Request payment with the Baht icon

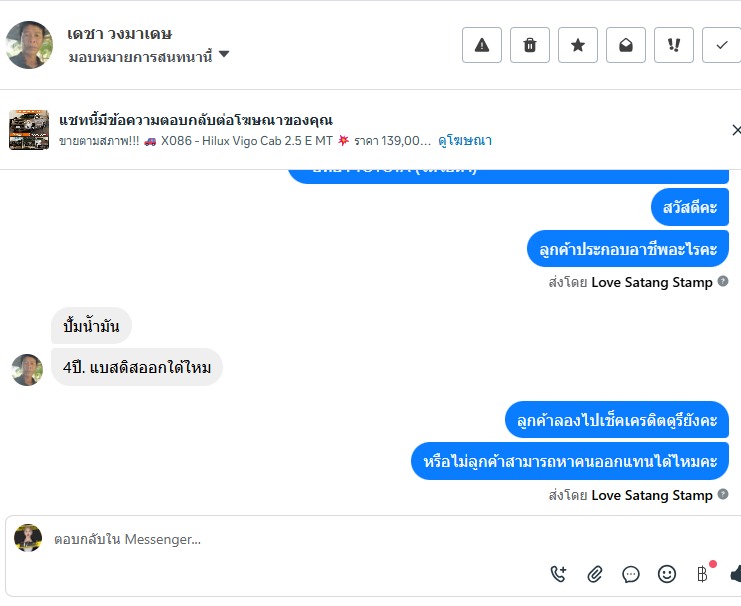(702, 574)
